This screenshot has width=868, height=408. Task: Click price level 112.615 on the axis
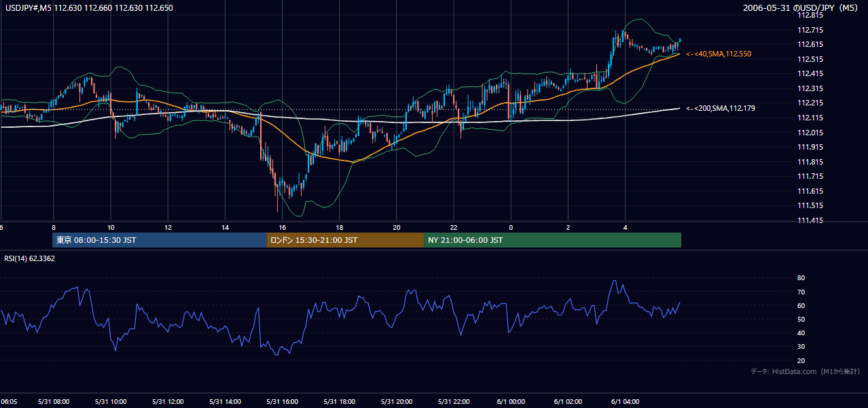point(810,44)
